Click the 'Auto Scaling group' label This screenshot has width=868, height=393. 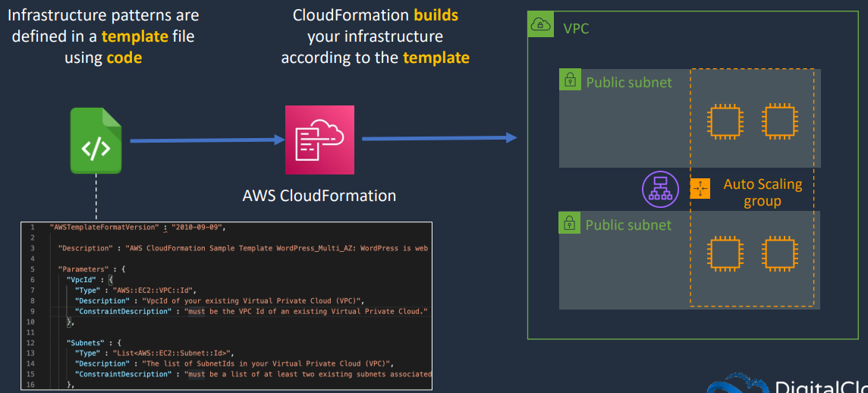point(763,192)
